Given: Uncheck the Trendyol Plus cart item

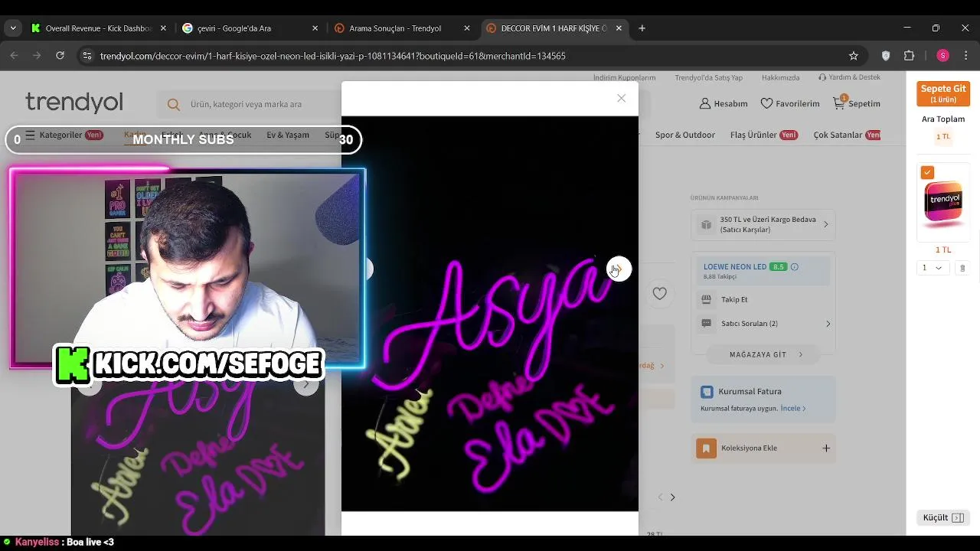Looking at the screenshot, I should tap(927, 172).
